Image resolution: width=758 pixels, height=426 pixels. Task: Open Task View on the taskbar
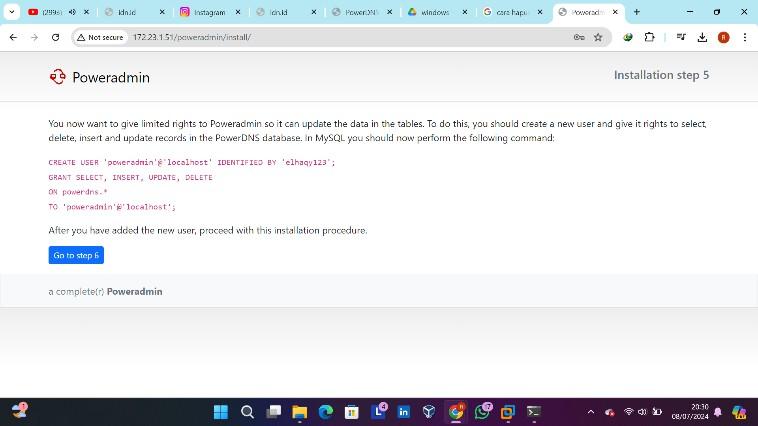(x=274, y=412)
